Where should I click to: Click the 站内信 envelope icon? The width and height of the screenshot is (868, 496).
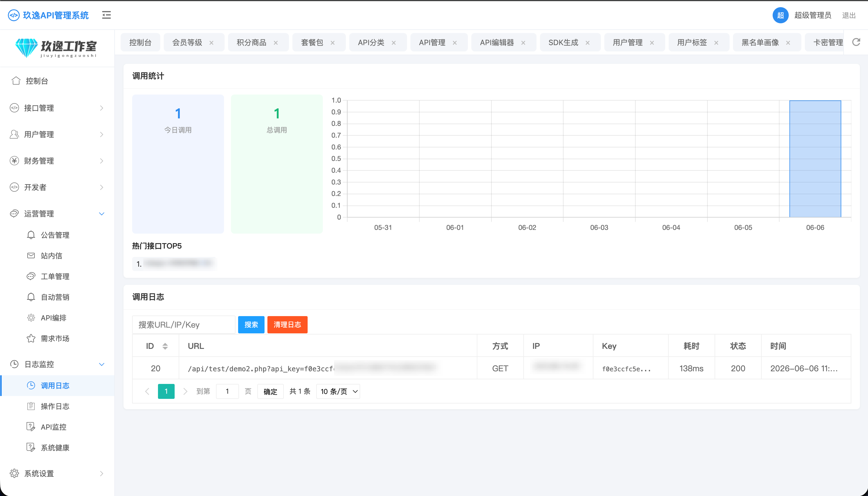coord(31,255)
